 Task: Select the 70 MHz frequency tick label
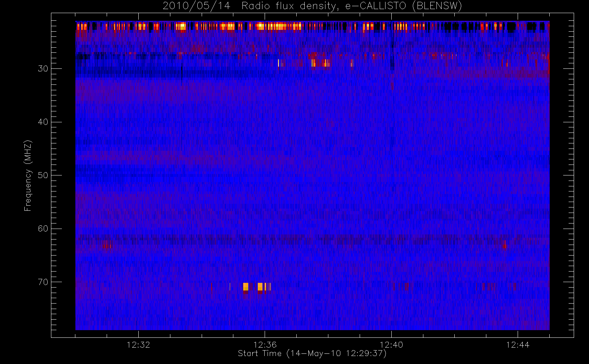tap(43, 282)
